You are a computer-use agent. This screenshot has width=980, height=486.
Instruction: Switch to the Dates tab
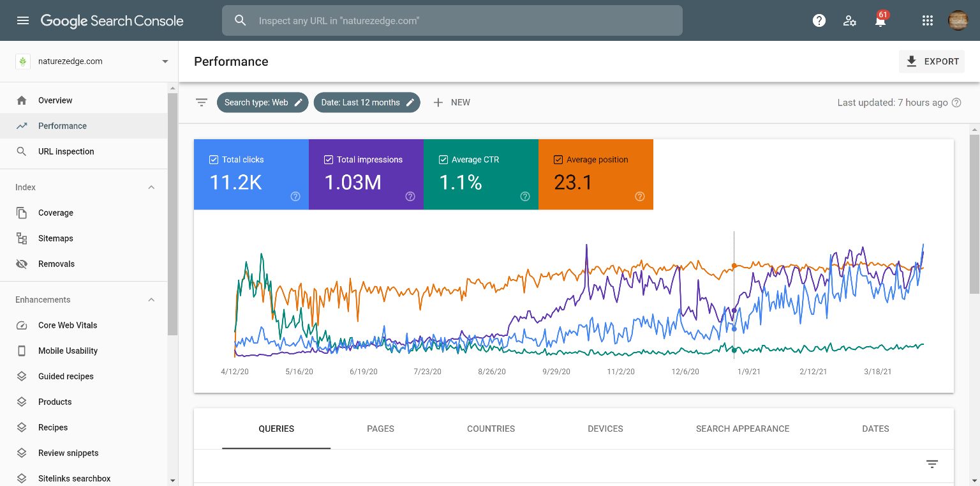tap(875, 429)
